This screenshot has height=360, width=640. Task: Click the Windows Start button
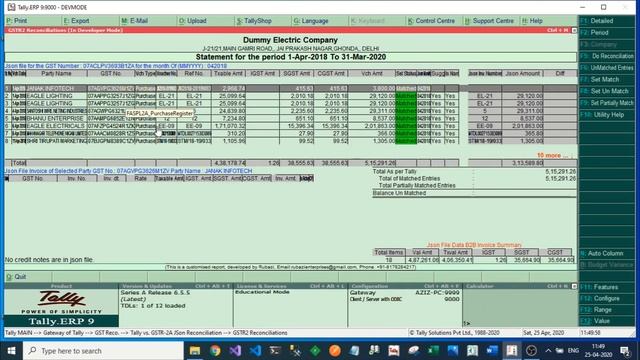point(11,351)
